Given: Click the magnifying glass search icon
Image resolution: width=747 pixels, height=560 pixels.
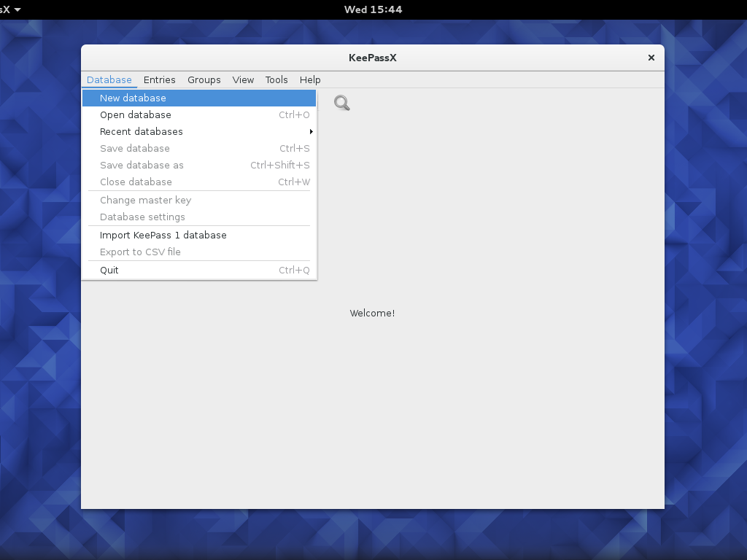Looking at the screenshot, I should (341, 103).
